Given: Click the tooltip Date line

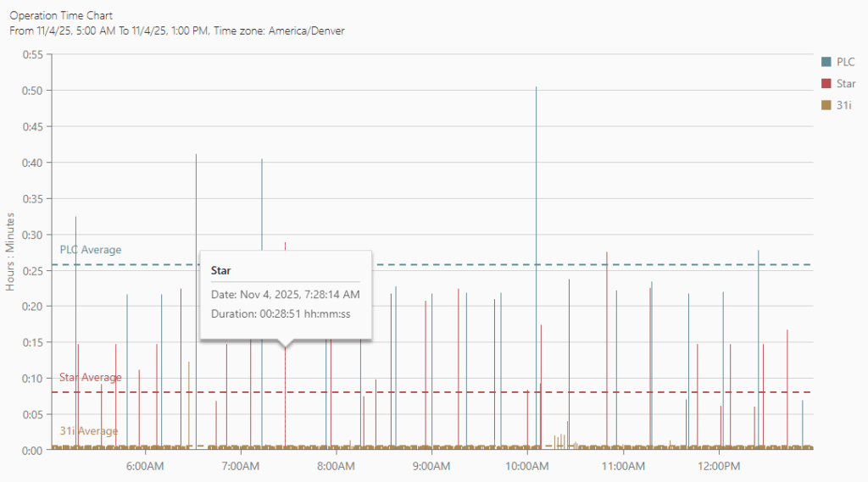Looking at the screenshot, I should tap(285, 294).
